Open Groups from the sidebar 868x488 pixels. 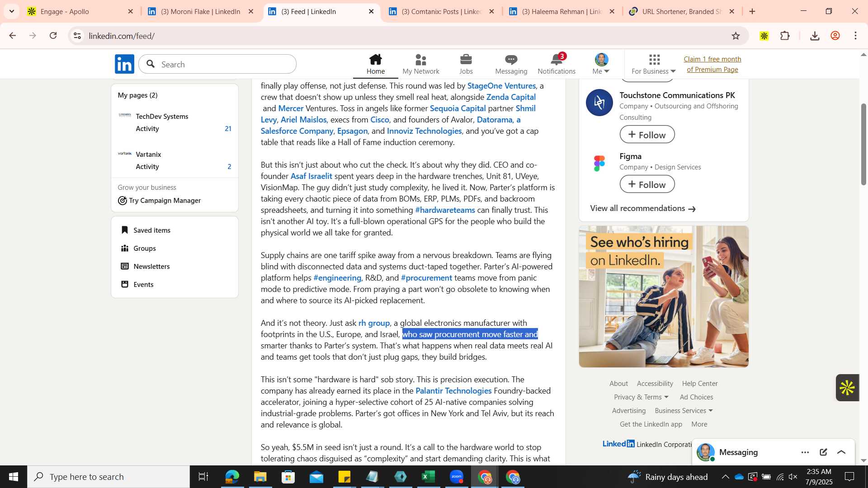pos(138,248)
